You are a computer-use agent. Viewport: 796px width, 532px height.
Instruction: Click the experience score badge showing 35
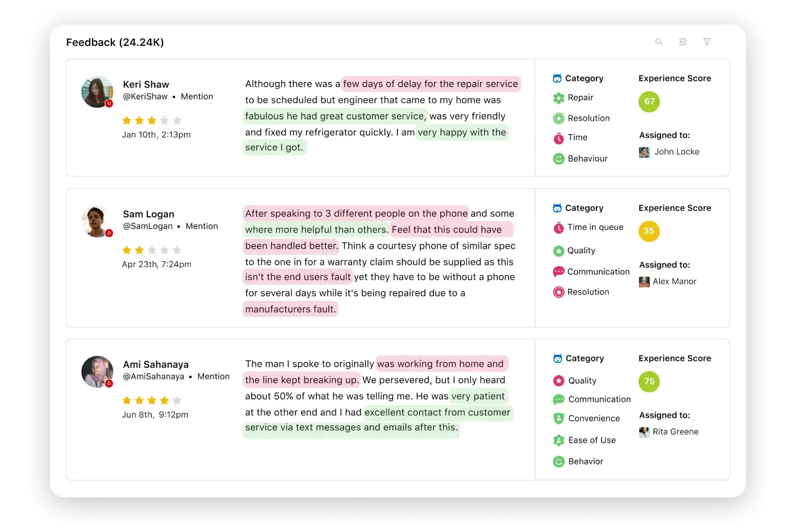click(x=649, y=231)
